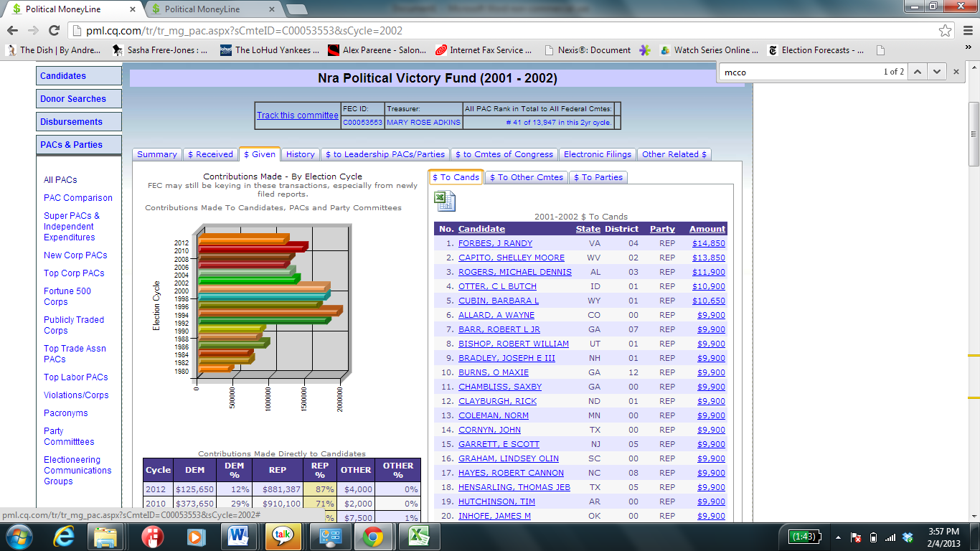980x551 pixels.
Task: Open the new tab button
Action: click(x=296, y=9)
